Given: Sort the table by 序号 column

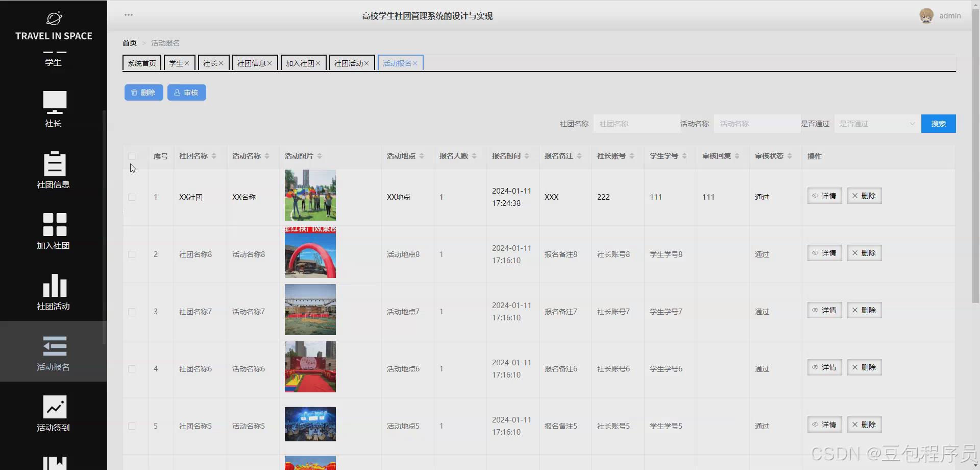Looking at the screenshot, I should [x=160, y=156].
